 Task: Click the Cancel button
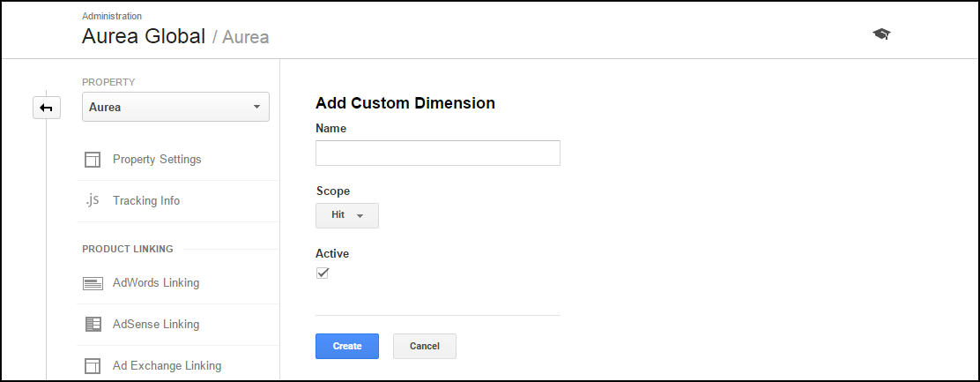425,346
